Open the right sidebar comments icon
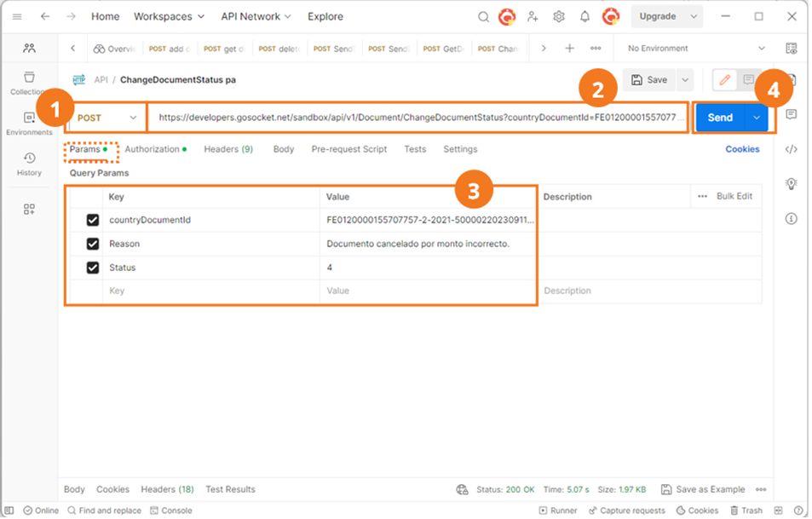 point(792,114)
